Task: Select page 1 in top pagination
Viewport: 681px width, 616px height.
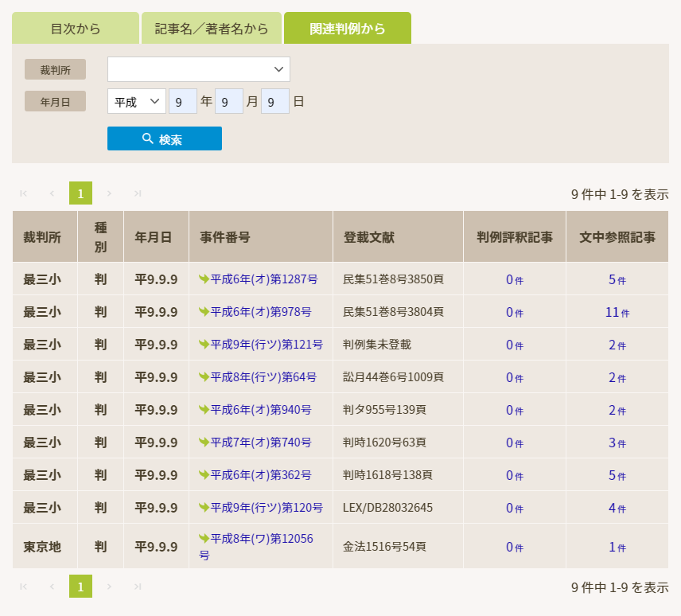Action: click(81, 193)
